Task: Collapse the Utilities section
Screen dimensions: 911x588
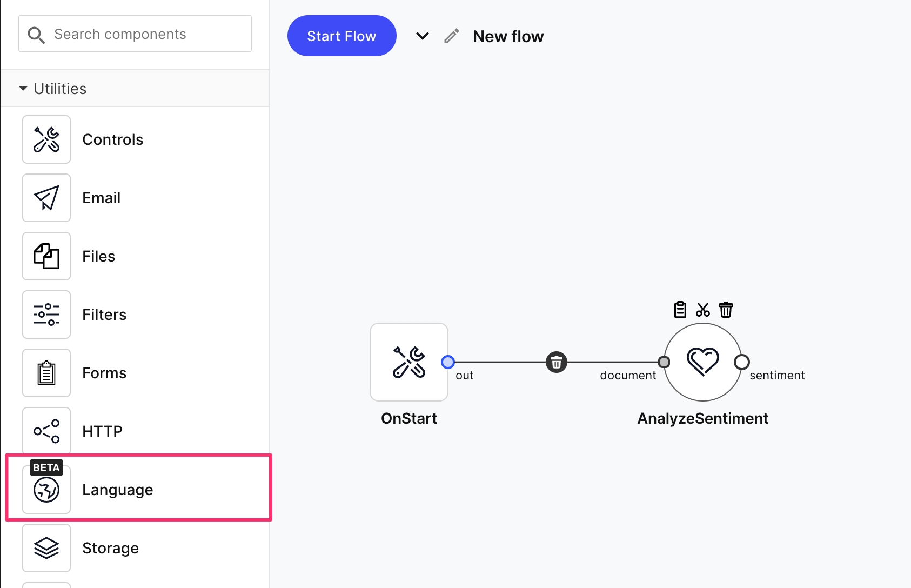Action: pyautogui.click(x=23, y=89)
